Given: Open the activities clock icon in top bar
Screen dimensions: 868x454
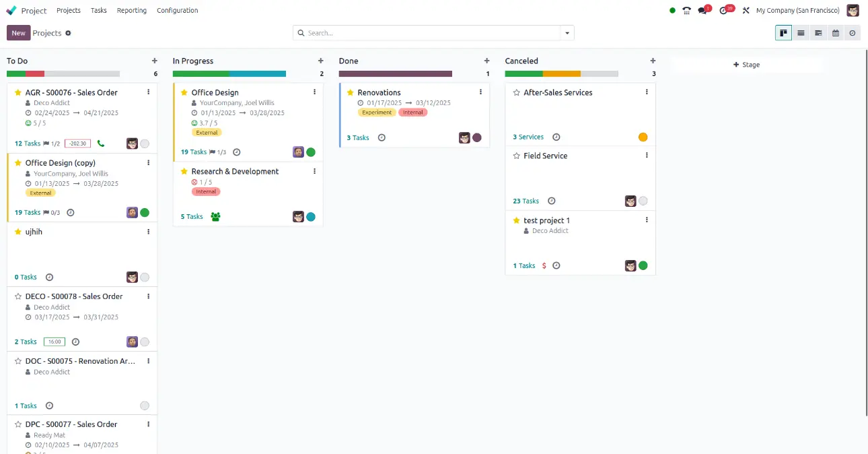Looking at the screenshot, I should 723,11.
